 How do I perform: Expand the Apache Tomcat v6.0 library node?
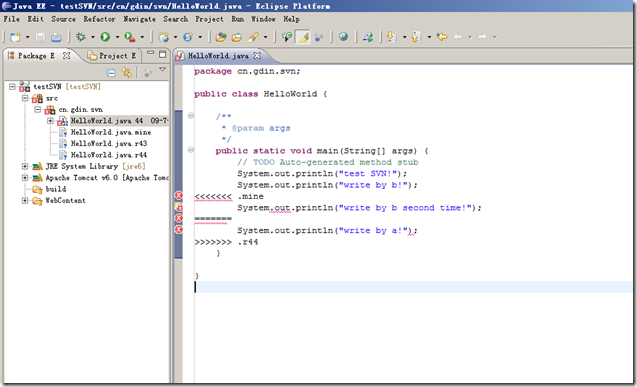(x=25, y=177)
